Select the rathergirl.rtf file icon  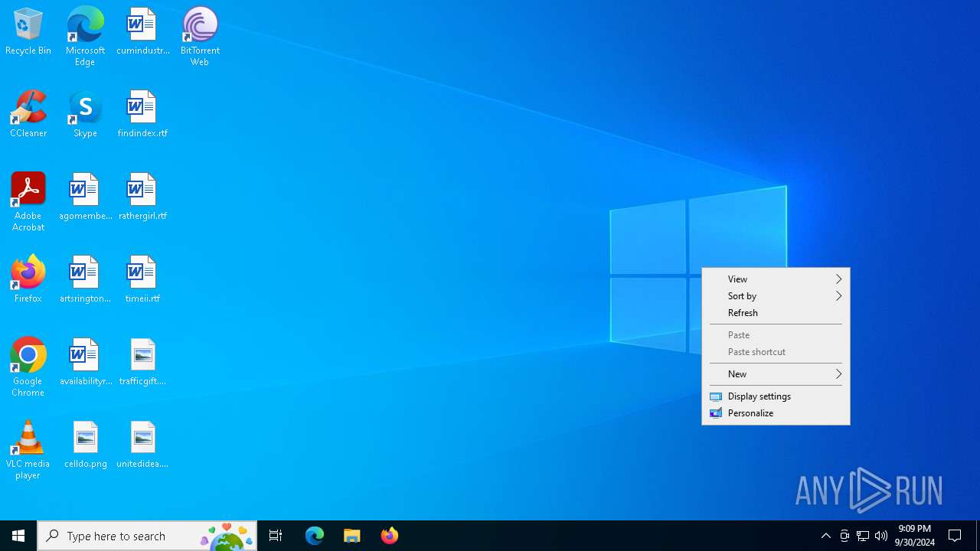[x=142, y=197]
